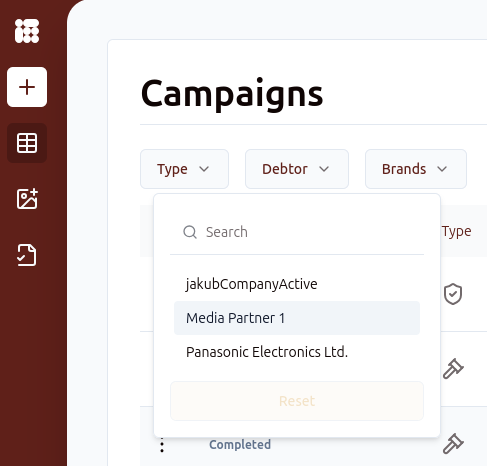The image size is (487, 466).
Task: Expand the Type filter dropdown
Action: click(184, 169)
